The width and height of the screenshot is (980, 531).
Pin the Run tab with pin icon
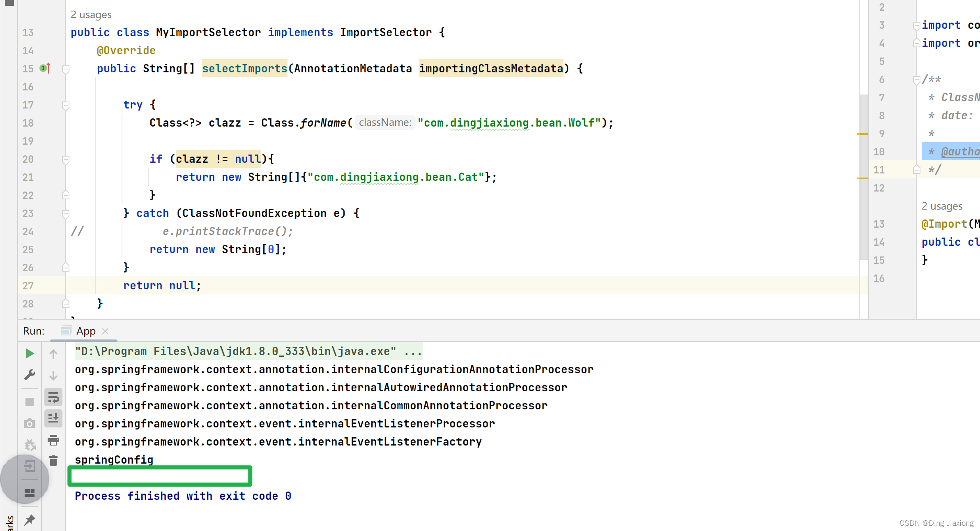click(x=30, y=519)
